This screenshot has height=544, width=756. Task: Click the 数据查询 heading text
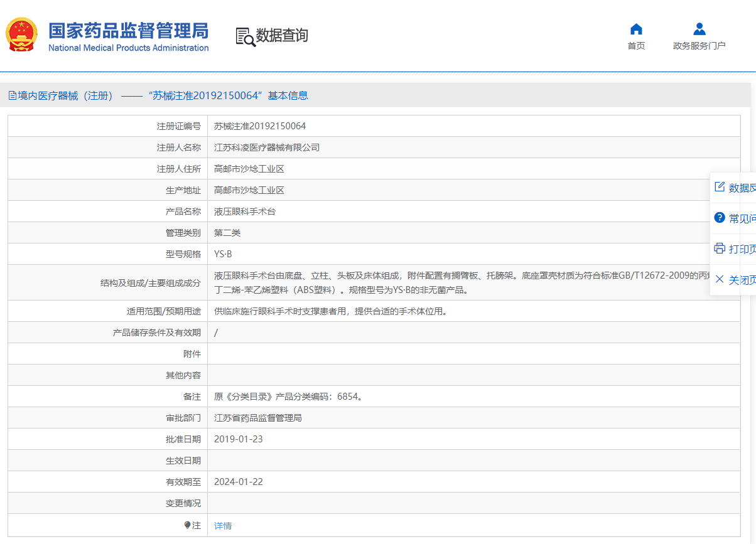click(282, 35)
